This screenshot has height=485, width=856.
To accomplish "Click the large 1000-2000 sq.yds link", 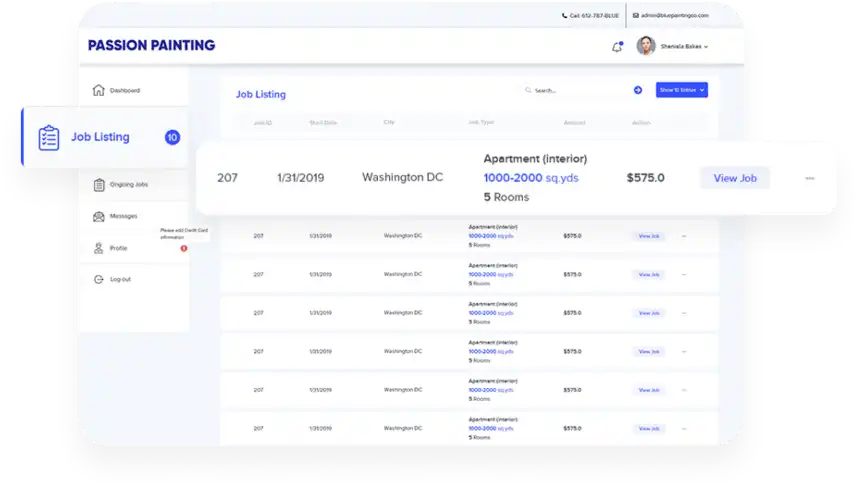I will (531, 178).
